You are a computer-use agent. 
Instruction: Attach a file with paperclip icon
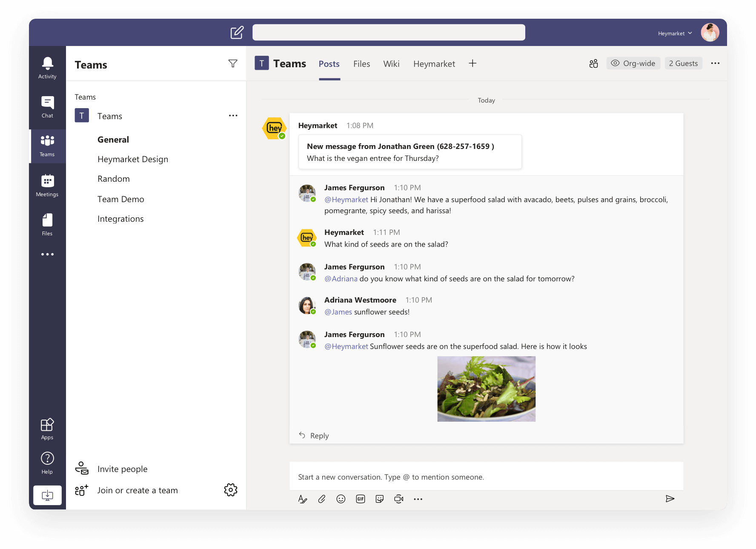click(x=322, y=499)
